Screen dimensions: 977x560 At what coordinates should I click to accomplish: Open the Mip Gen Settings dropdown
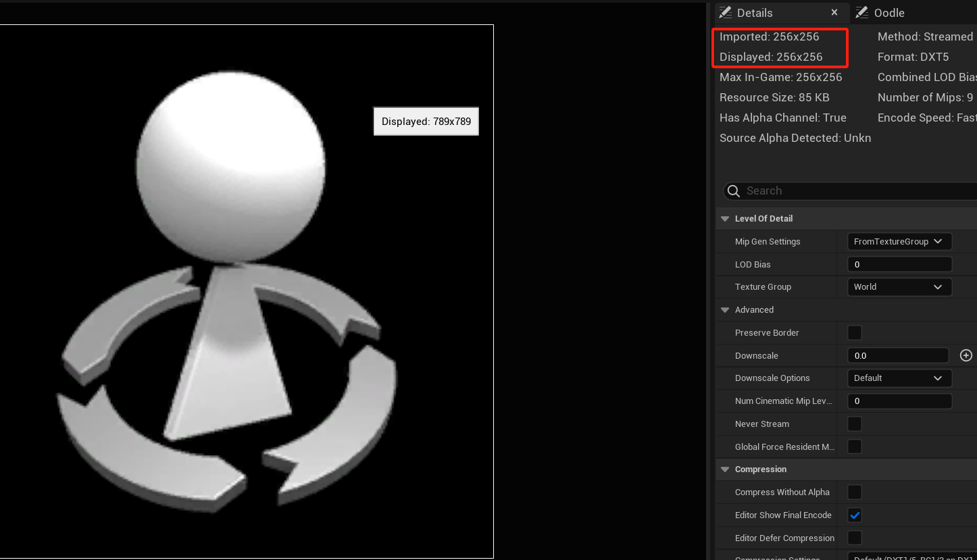coord(899,242)
